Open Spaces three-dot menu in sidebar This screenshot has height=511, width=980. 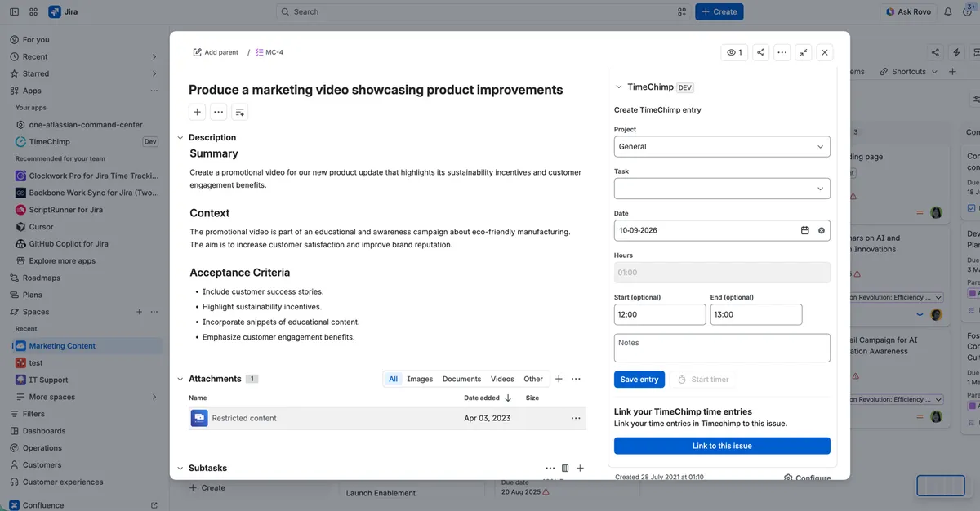tap(154, 312)
